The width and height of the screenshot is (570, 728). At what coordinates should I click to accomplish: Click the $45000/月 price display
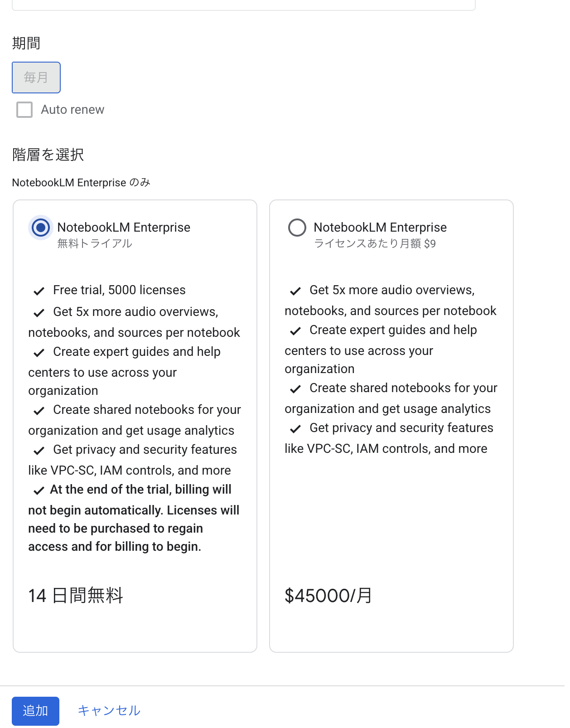pyautogui.click(x=327, y=596)
